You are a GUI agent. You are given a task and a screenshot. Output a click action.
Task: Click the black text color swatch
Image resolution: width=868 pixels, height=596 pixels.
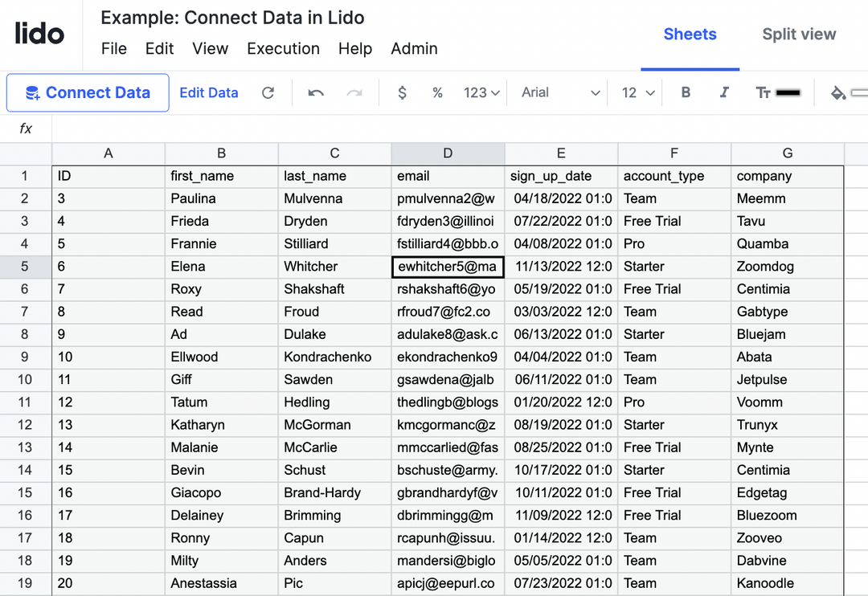[791, 92]
